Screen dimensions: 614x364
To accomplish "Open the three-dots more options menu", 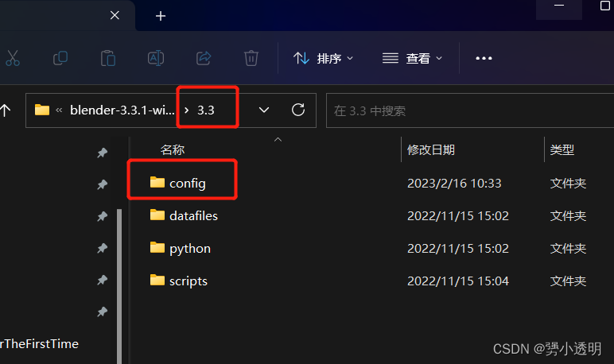I will 484,58.
